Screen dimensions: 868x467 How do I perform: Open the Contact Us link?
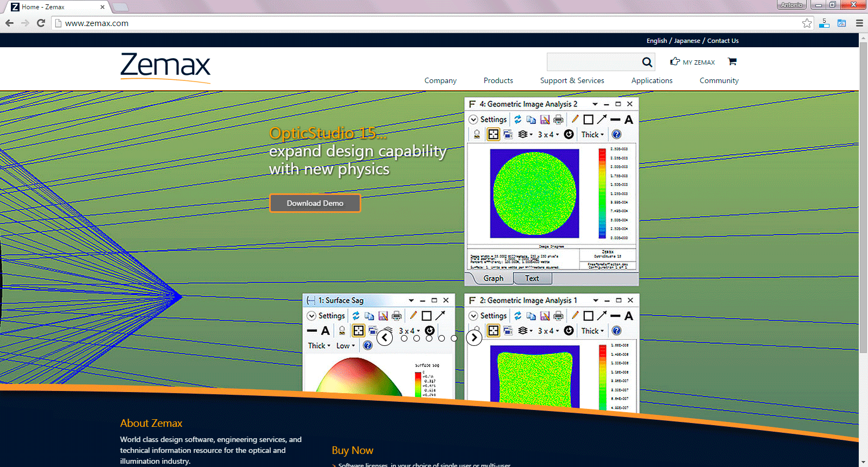[723, 41]
